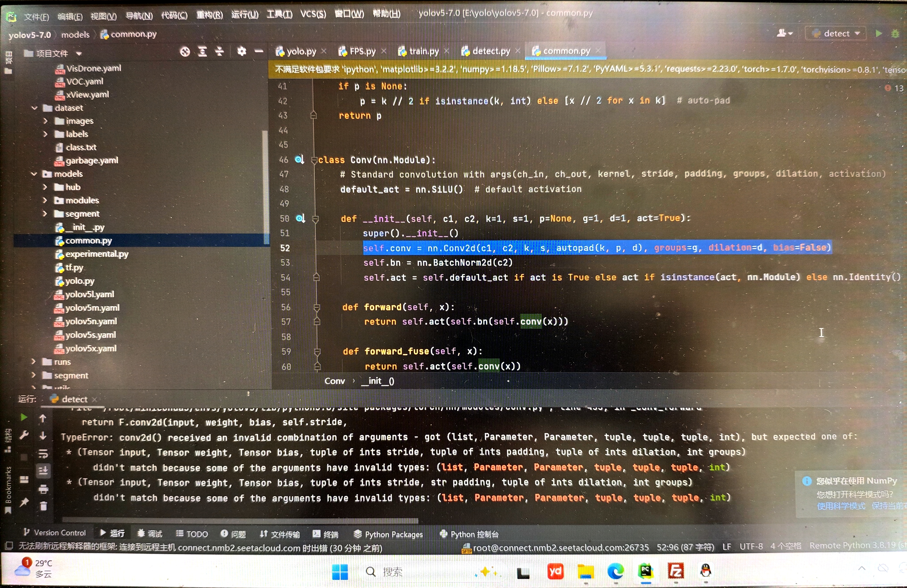Switch to the detect.py editor tab
Viewport: 907px width, 588px height.
click(x=490, y=51)
